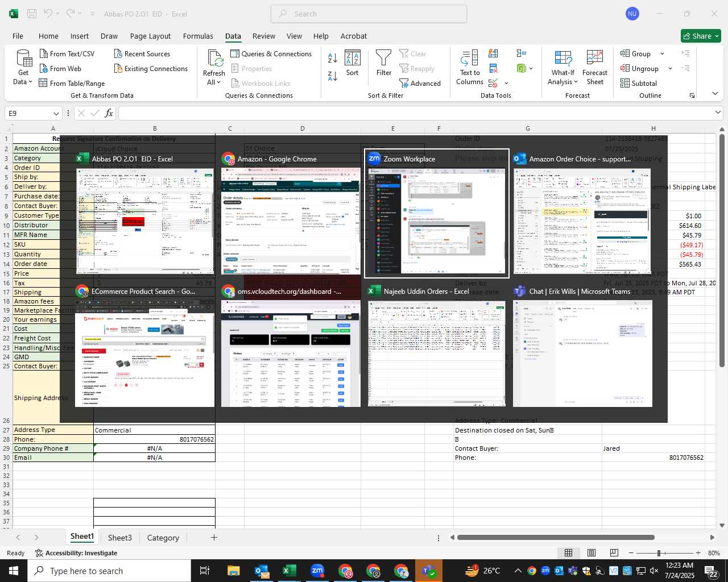
Task: Expand the Ungroup dropdown arrow
Action: [670, 68]
